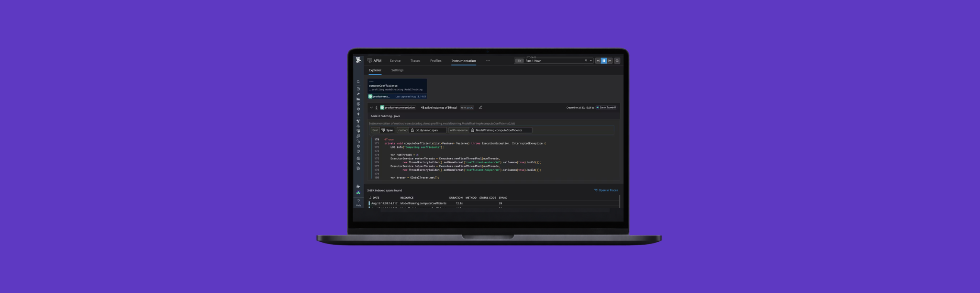This screenshot has width=980, height=293.
Task: Click Open in Traces link
Action: tap(606, 190)
